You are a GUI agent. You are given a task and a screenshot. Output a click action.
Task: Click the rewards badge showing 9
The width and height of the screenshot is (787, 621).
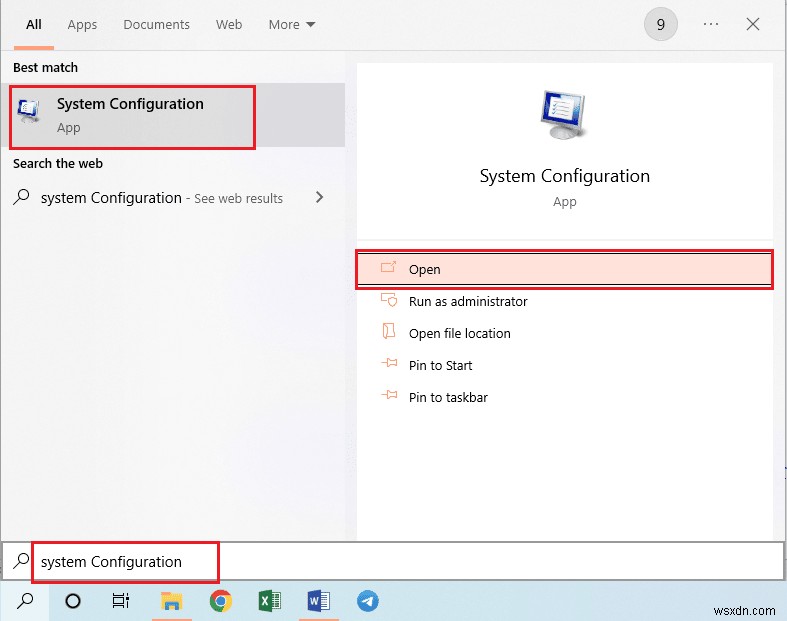[661, 24]
